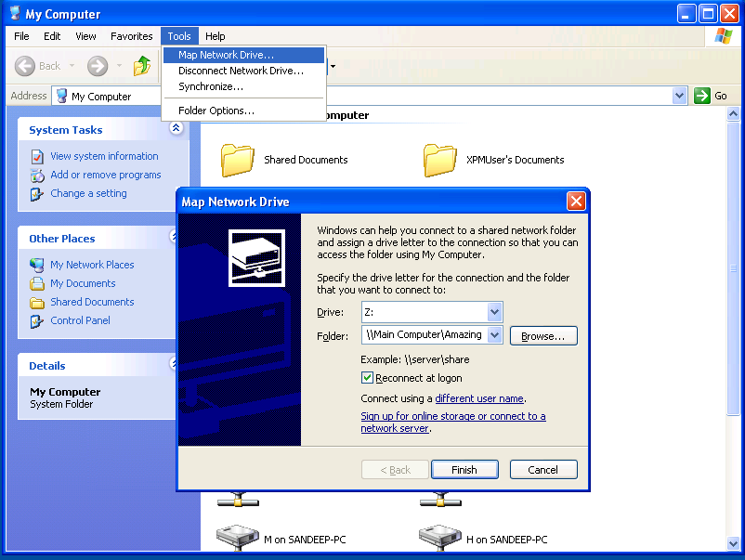Click My Documents link in Other Places
This screenshot has width=745, height=560.
83,283
